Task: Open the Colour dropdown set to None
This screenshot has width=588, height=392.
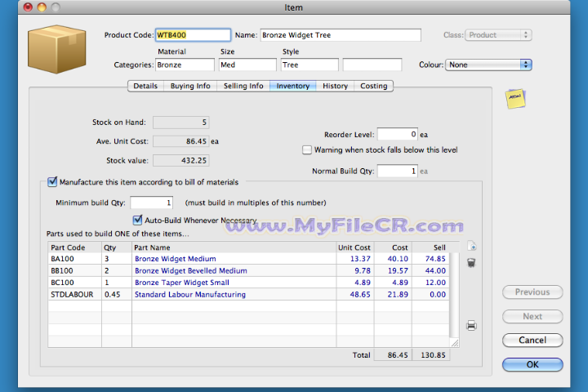Action: (488, 65)
